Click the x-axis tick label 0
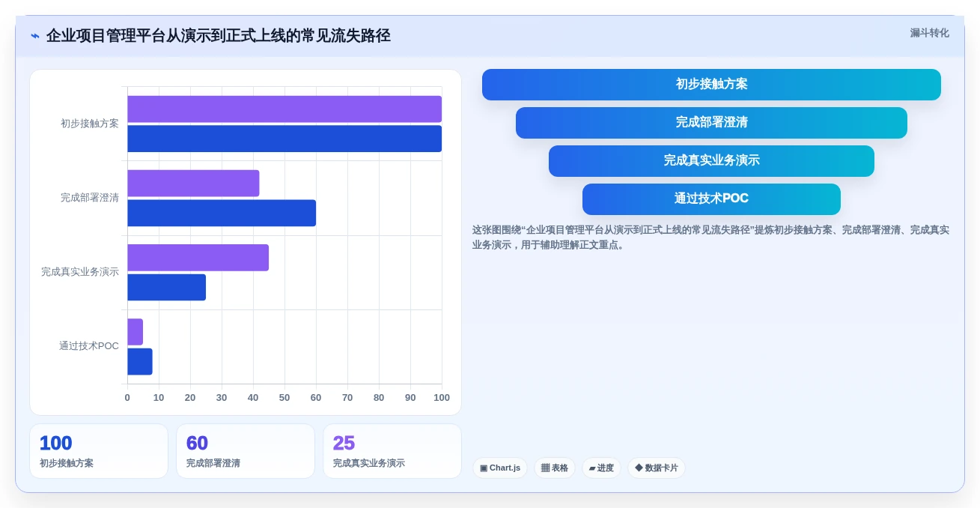 (127, 398)
